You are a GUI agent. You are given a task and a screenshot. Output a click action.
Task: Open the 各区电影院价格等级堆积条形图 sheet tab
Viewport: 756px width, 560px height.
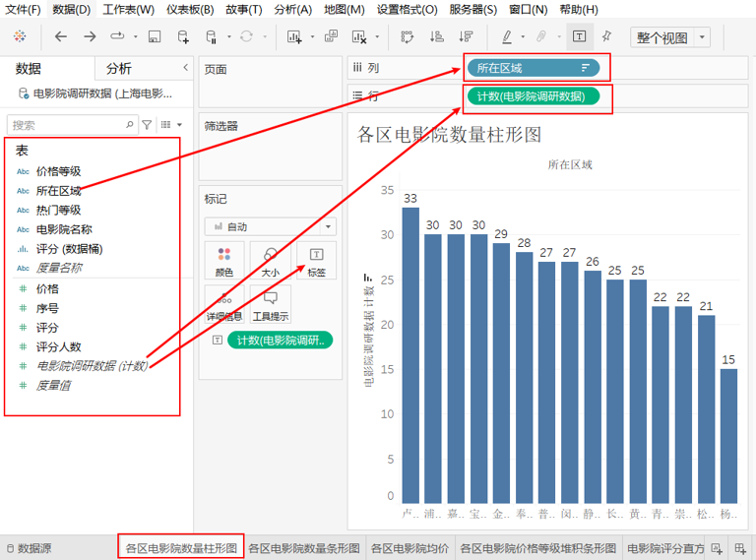(538, 548)
